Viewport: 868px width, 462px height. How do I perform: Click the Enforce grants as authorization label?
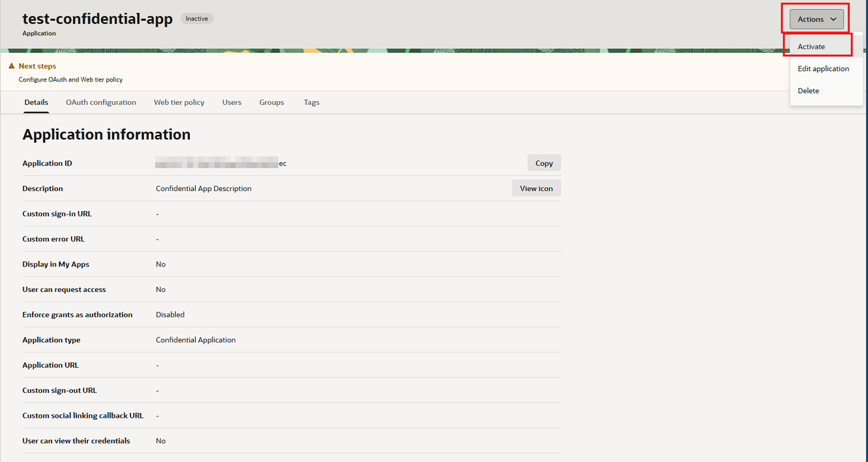tap(77, 315)
